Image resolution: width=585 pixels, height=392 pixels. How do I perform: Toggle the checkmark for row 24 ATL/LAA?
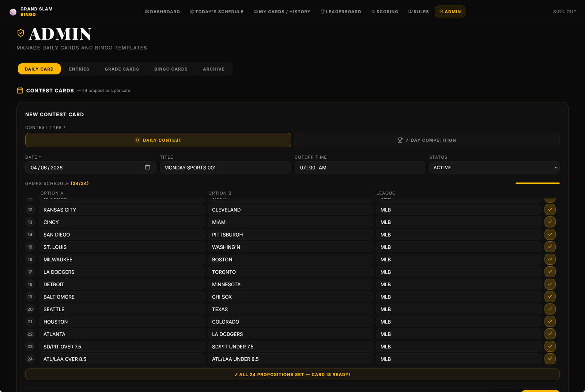550,359
